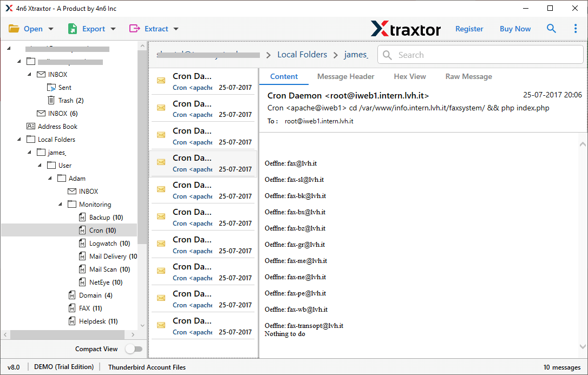Click the Buy Now link
Viewport: 588px width, 375px height.
515,28
